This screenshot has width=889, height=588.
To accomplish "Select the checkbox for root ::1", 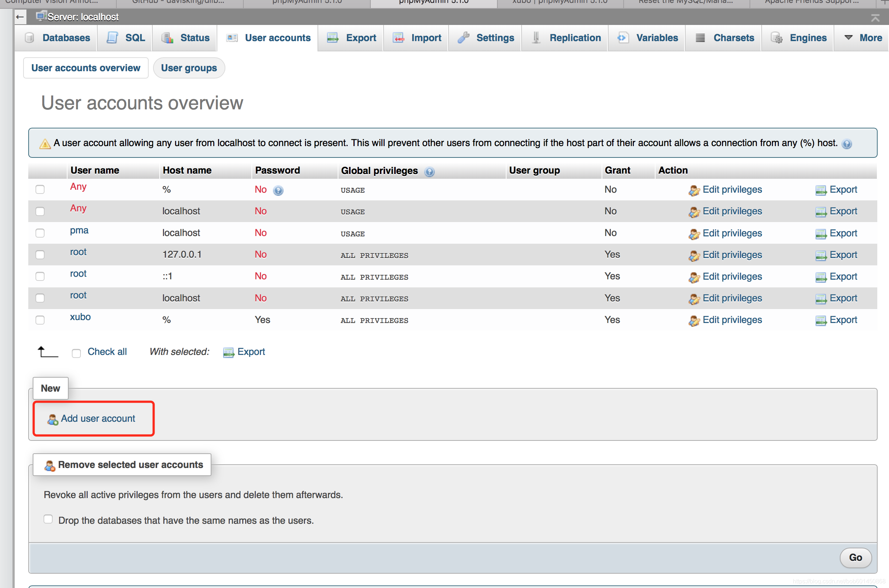I will (x=40, y=276).
